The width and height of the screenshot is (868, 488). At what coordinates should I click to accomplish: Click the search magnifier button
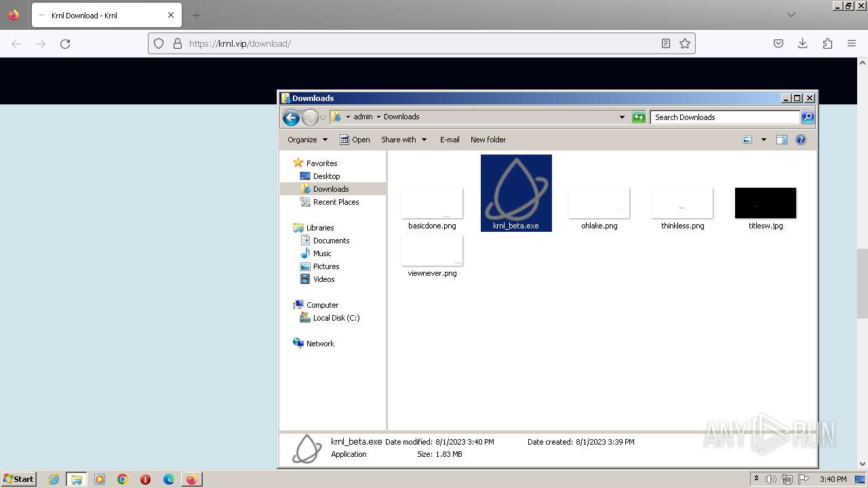tap(807, 117)
